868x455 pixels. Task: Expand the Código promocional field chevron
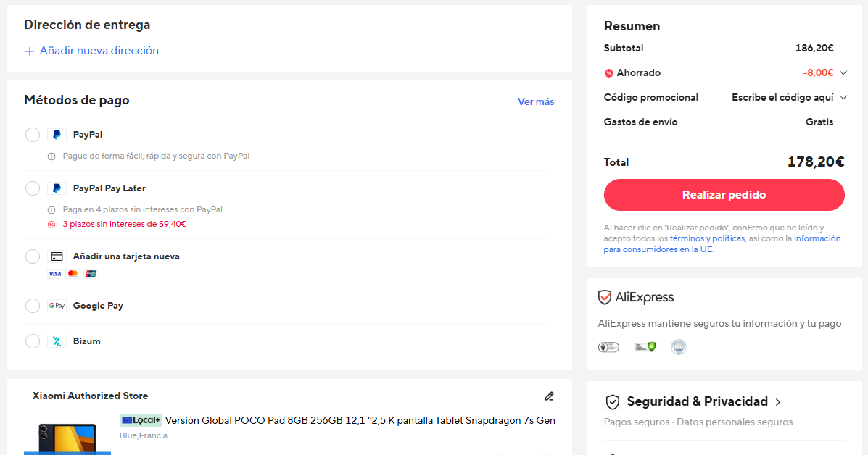tap(843, 98)
